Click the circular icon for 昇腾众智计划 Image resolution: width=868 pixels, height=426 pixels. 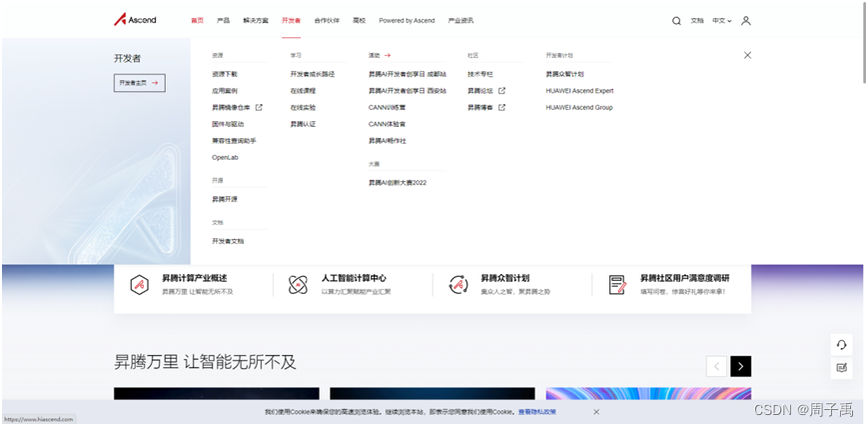[x=458, y=285]
